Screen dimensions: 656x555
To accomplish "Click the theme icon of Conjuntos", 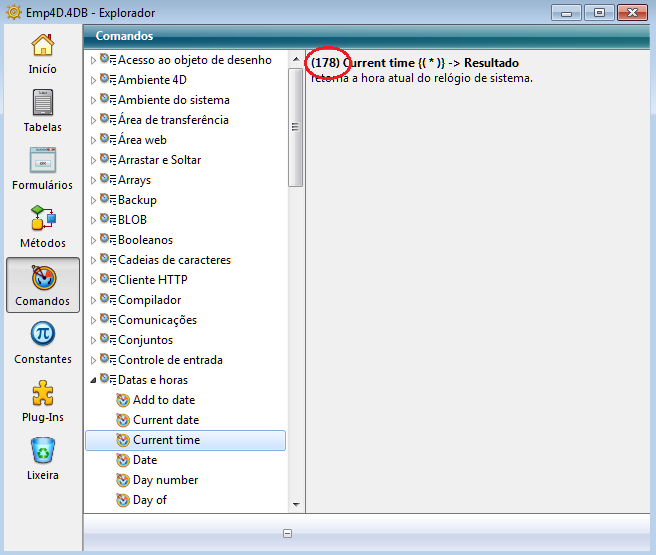I will (108, 339).
